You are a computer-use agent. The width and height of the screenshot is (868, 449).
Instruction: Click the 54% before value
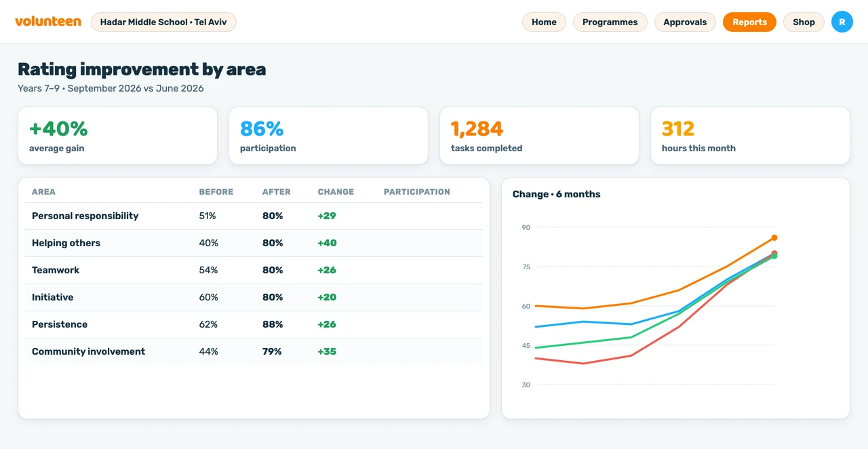click(x=208, y=270)
